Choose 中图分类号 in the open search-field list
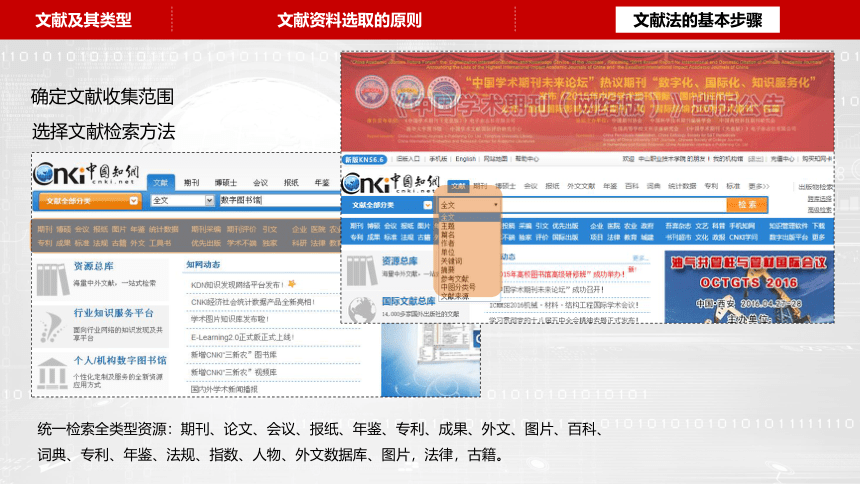The image size is (860, 484). coord(458,287)
